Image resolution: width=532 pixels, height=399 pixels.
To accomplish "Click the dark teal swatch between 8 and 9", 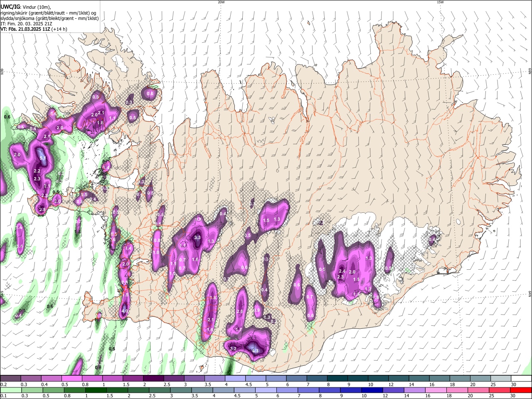I will (337, 379).
